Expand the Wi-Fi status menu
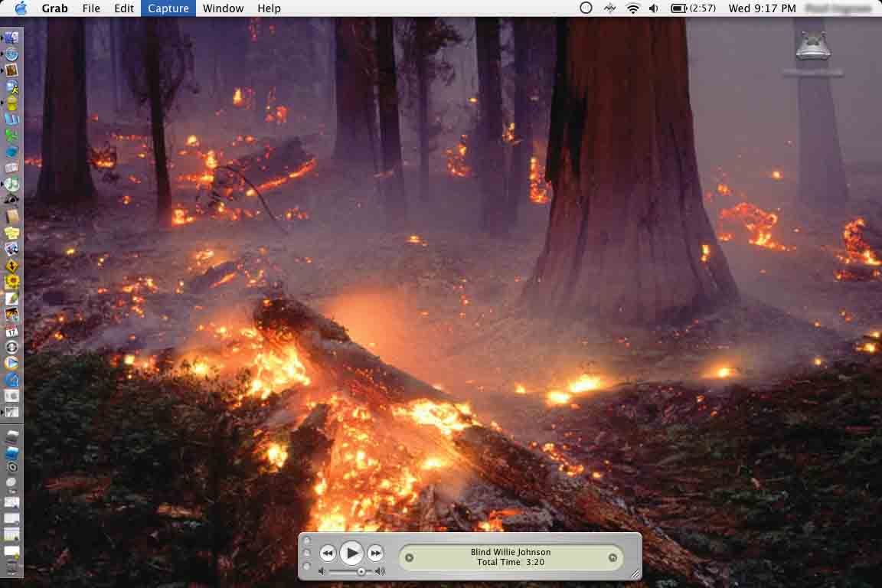This screenshot has width=882, height=588. 632,8
